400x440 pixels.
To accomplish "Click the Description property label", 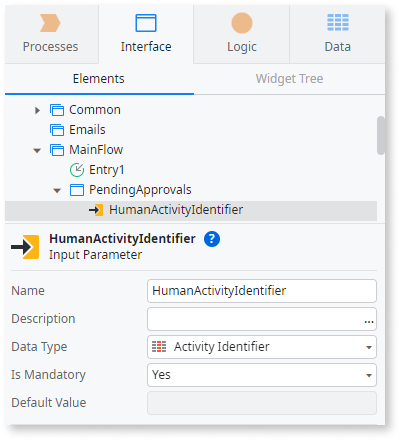I will coord(43,319).
